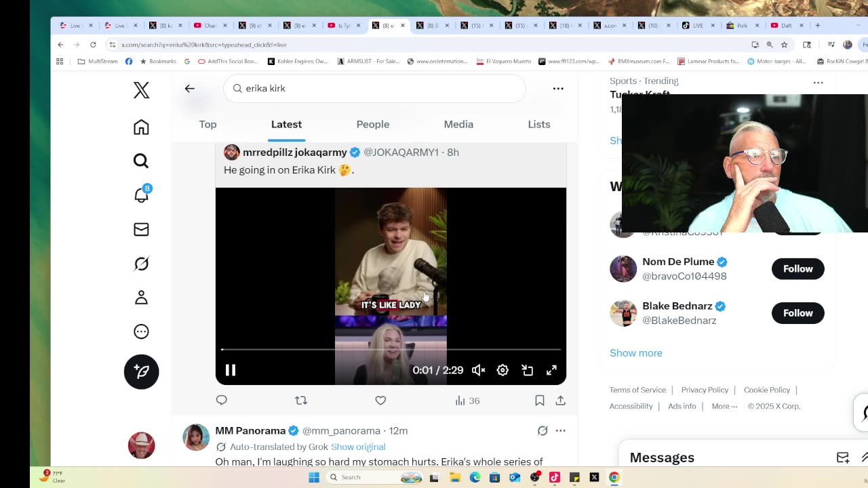Screen dimensions: 868x488
Task: Open File Explorer from taskbar
Action: pos(455,477)
